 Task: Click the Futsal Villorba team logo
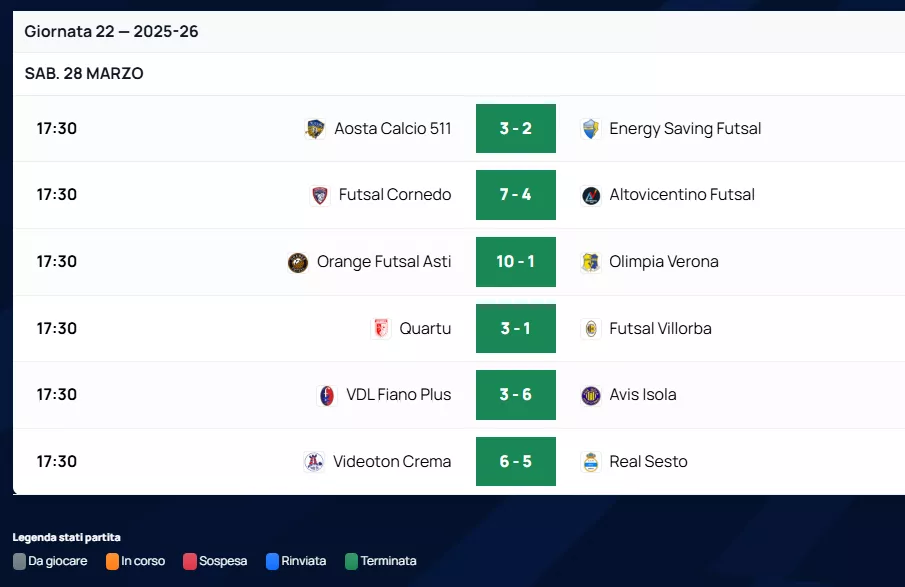coord(591,328)
